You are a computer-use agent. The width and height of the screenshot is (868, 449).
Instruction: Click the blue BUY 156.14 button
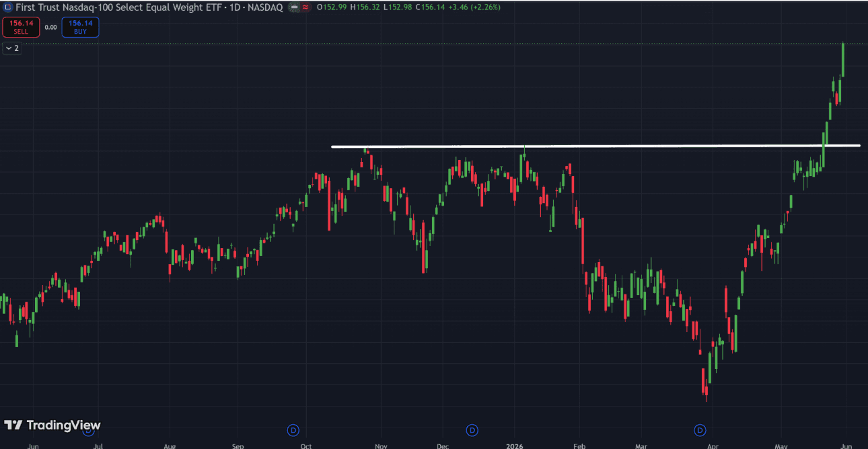[x=81, y=27]
